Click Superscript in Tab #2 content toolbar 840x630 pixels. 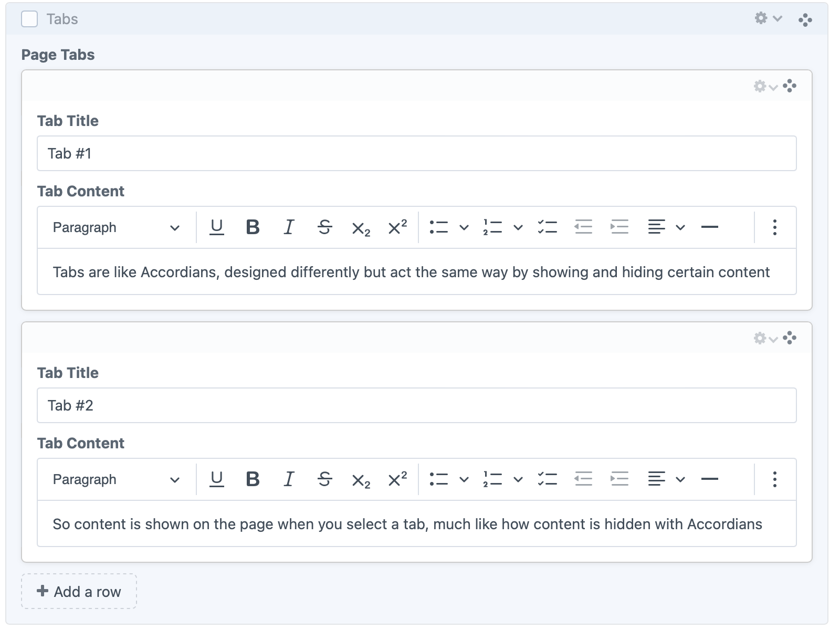point(397,479)
